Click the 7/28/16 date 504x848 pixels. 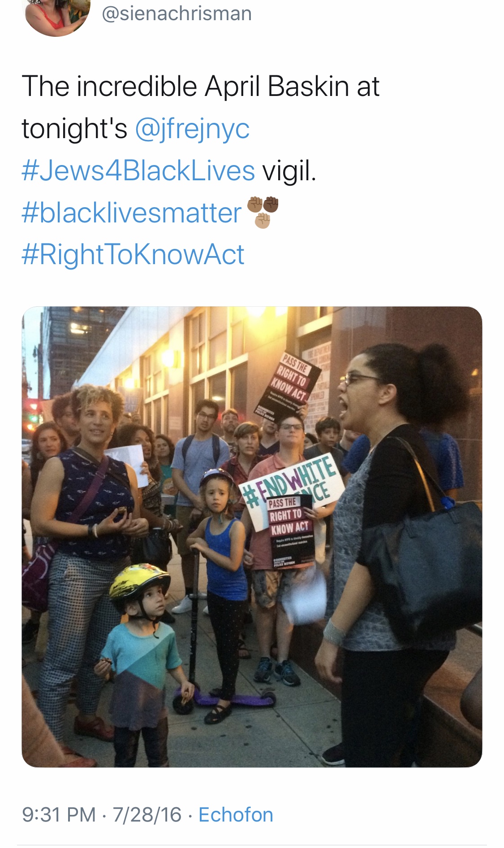147,815
